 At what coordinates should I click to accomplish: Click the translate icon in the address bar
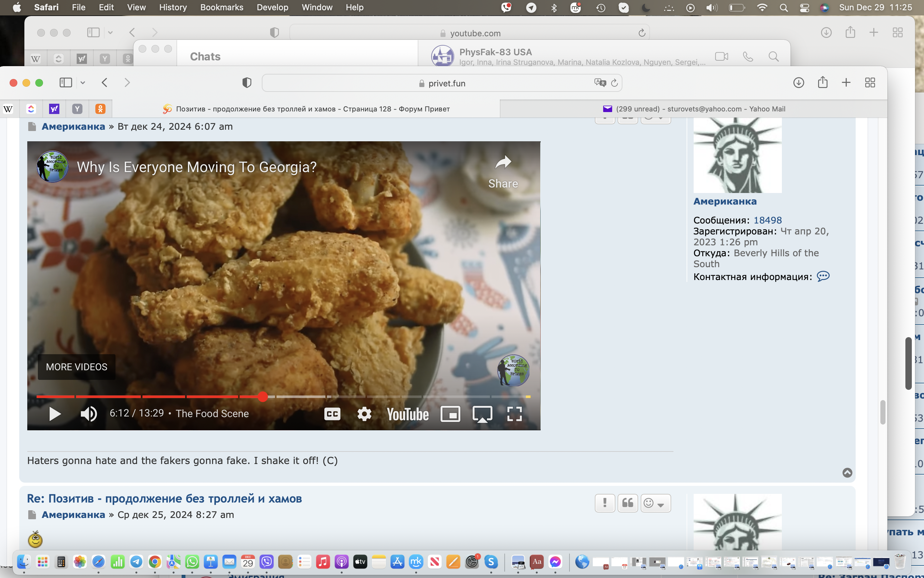600,83
